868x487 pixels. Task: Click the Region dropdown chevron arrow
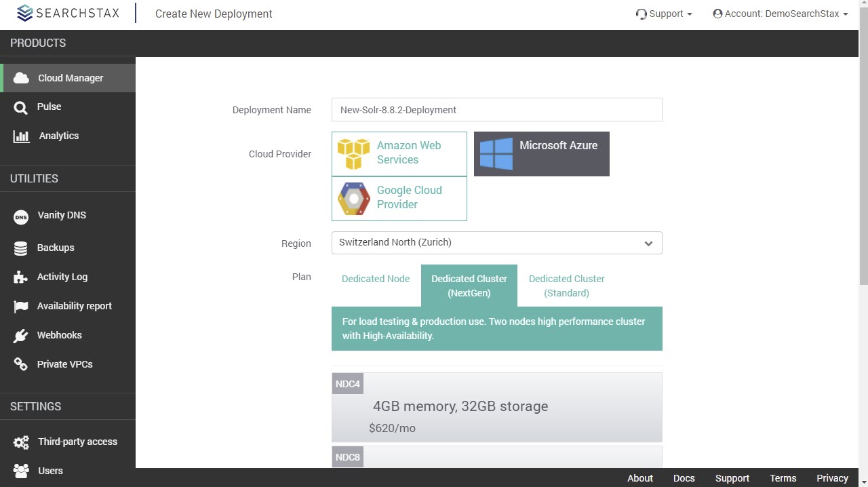(x=648, y=243)
